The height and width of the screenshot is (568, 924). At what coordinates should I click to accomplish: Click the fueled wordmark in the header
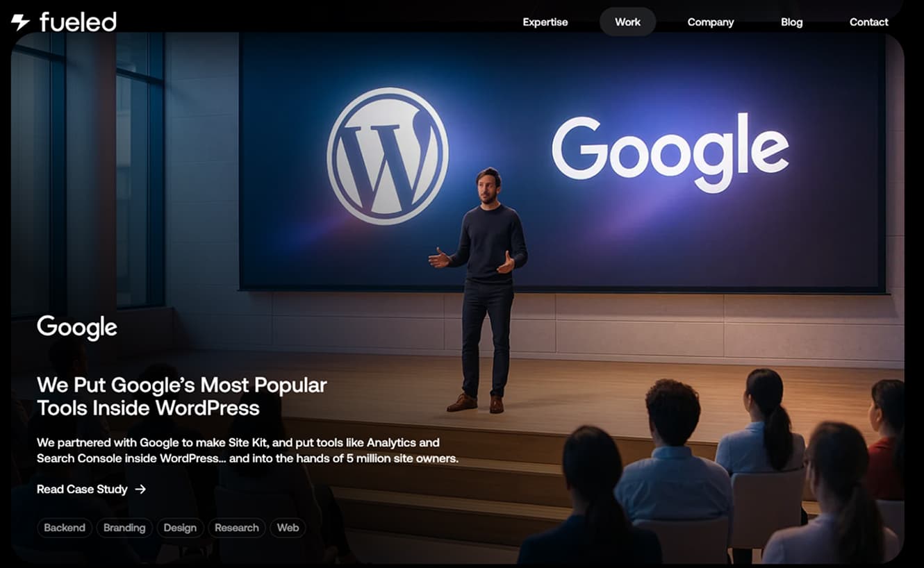click(x=78, y=22)
